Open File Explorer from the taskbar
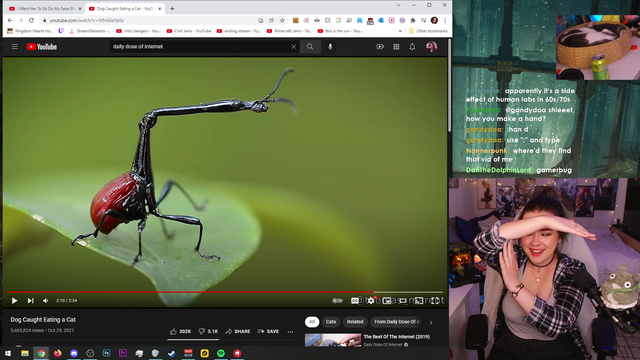Screen dimensions: 640x360 click(x=25, y=353)
